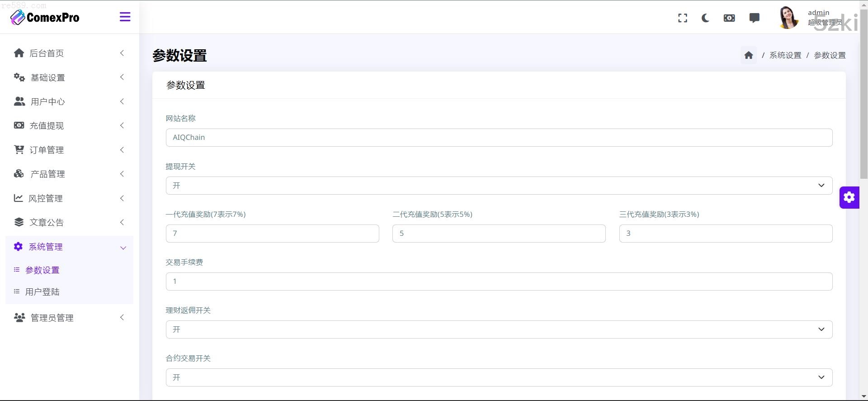
Task: Open the chat message icon
Action: click(x=754, y=18)
